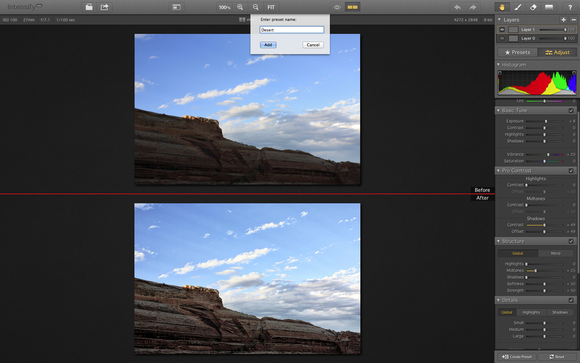
Task: Switch to the Adjust tab
Action: pyautogui.click(x=557, y=53)
